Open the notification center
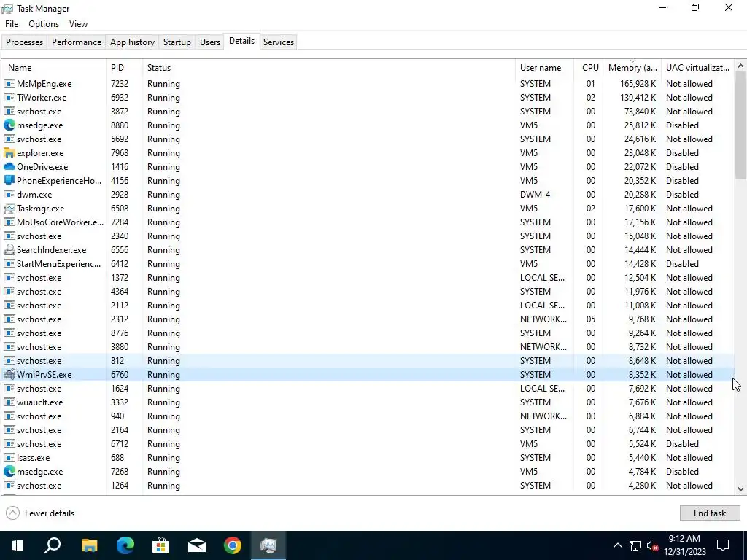Image resolution: width=747 pixels, height=560 pixels. coord(723,545)
